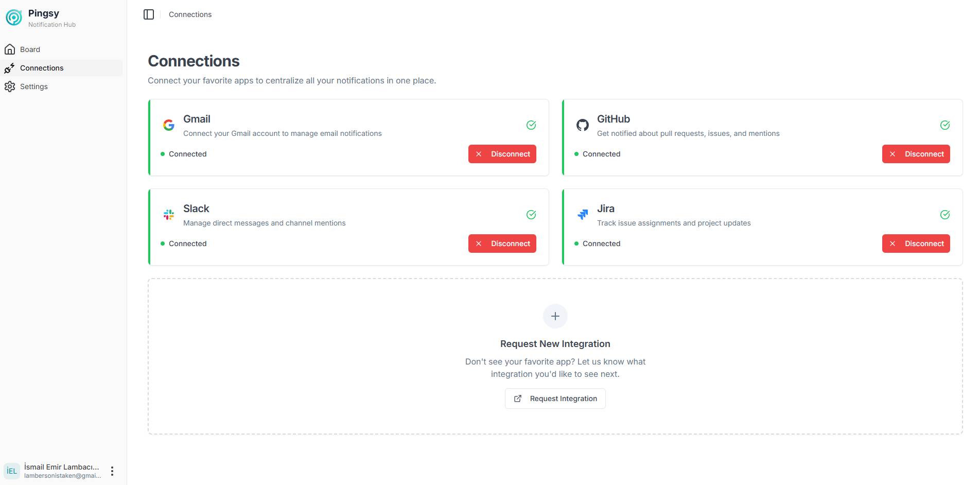
Task: Disconnect the Jira integration
Action: pyautogui.click(x=916, y=244)
